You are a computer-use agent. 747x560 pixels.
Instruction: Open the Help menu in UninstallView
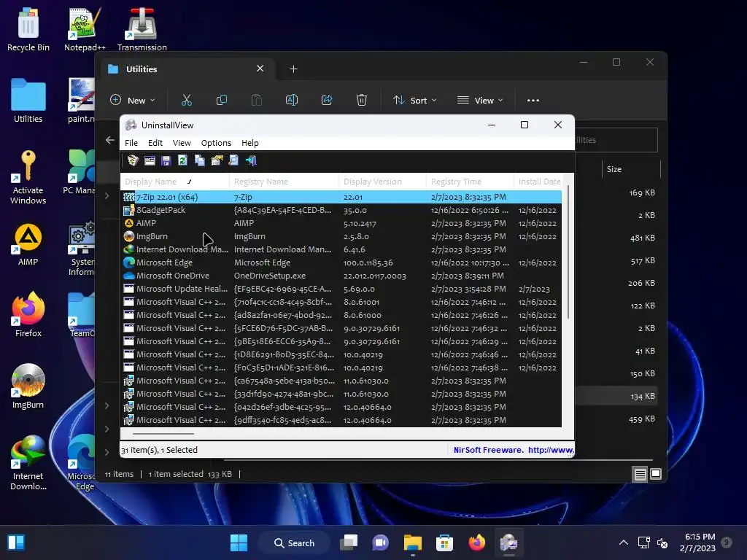[x=249, y=143]
